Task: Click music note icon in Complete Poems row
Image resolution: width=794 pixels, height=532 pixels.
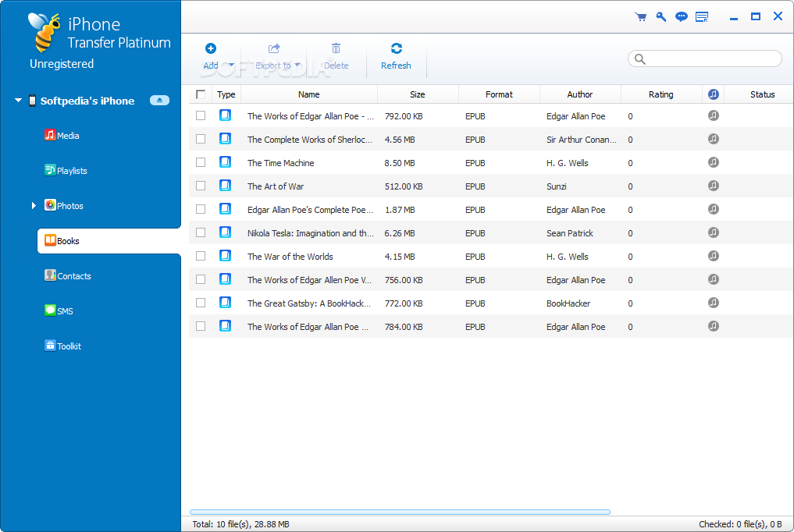Action: click(x=714, y=209)
